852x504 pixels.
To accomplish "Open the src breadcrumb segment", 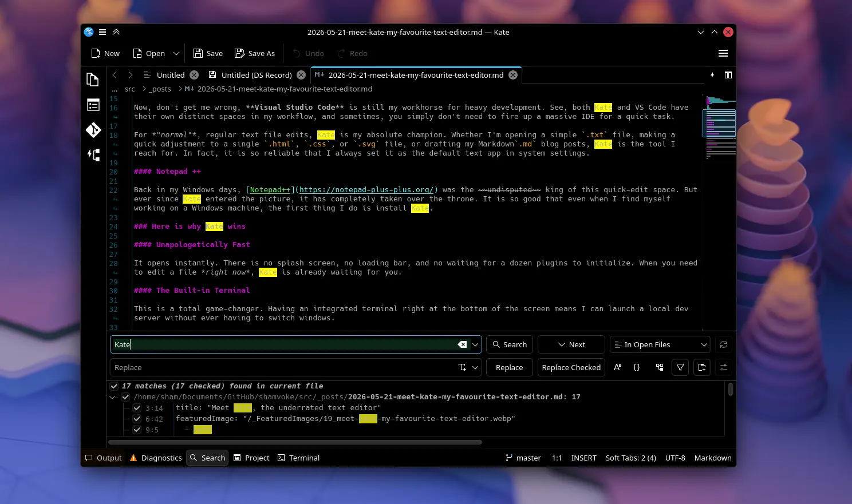I will 130,89.
